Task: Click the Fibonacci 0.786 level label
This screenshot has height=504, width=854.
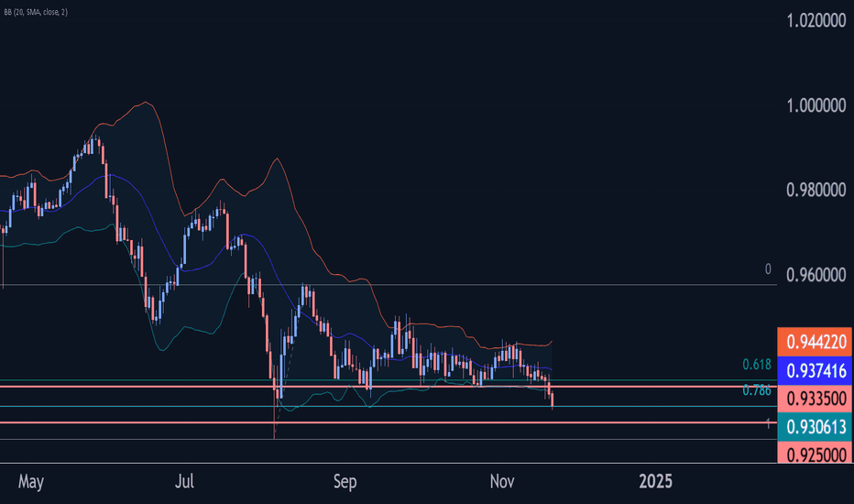Action: 757,390
